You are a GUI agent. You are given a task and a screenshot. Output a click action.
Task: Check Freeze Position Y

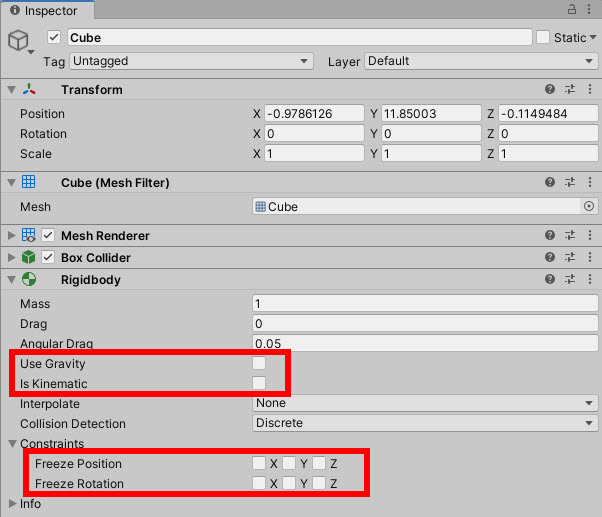(289, 463)
